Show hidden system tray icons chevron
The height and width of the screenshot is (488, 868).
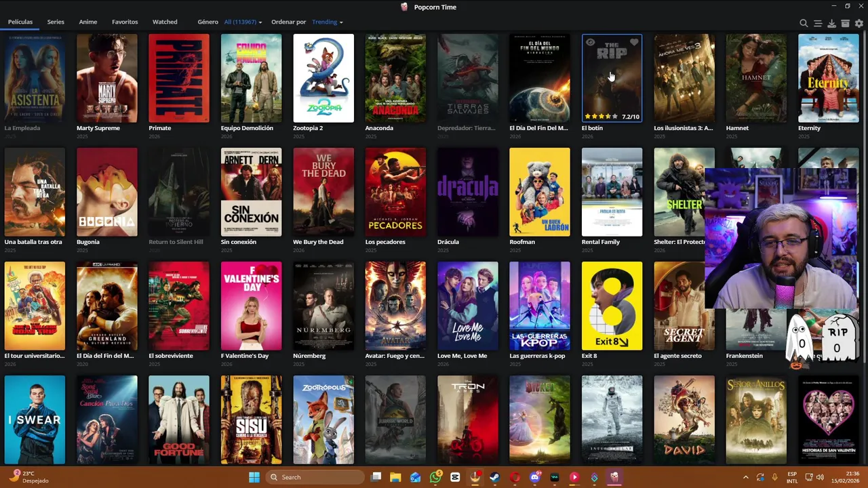point(745,477)
